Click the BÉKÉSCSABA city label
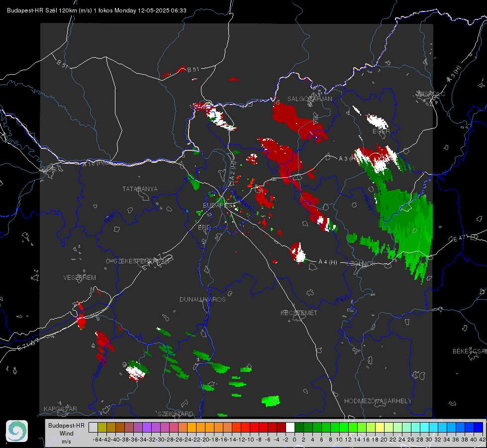487x448 pixels. tap(470, 351)
